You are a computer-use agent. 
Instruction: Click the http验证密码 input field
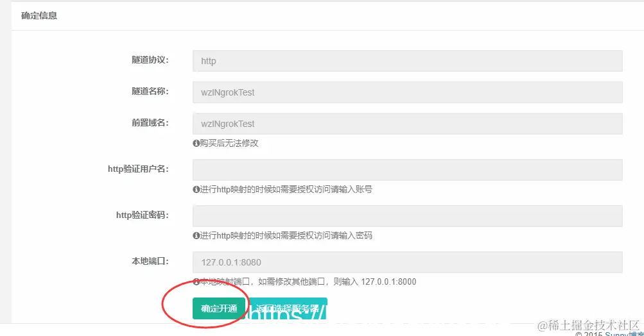pos(408,216)
